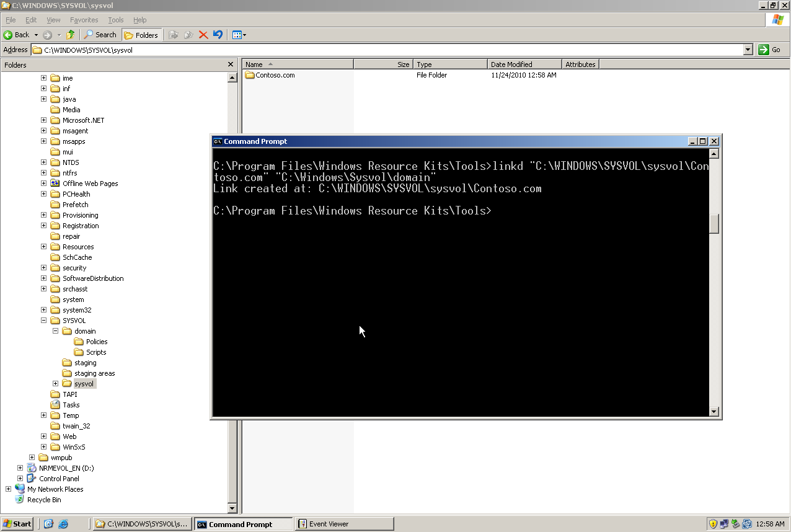
Task: Select the Prefetch folder in tree
Action: (x=69, y=205)
